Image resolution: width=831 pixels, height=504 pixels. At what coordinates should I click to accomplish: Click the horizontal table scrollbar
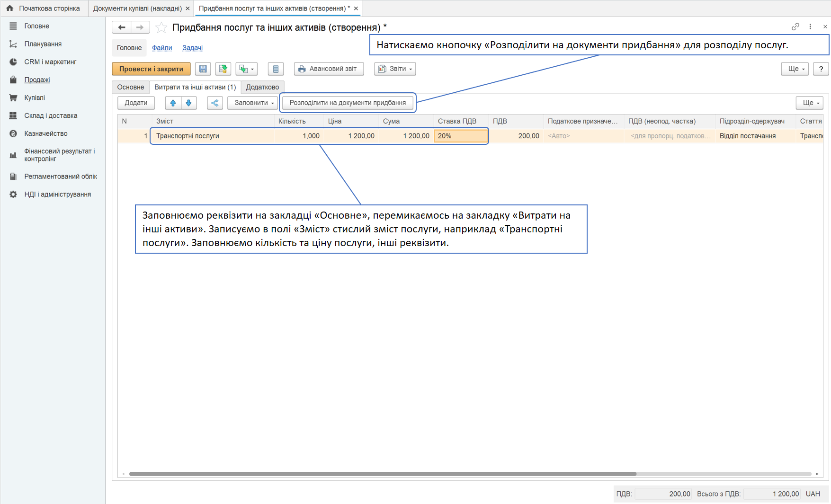click(383, 474)
